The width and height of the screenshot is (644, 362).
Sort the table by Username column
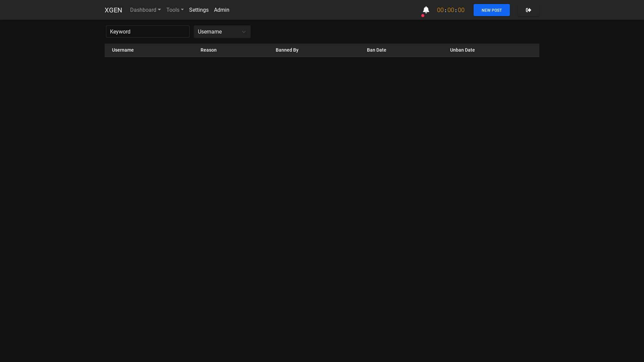pyautogui.click(x=123, y=50)
